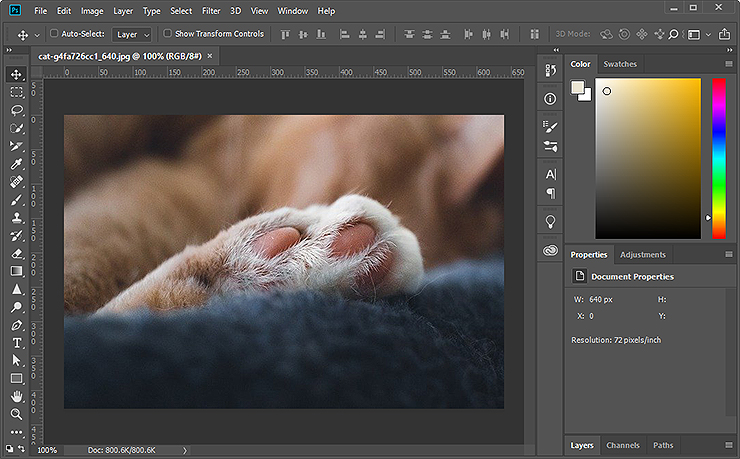This screenshot has height=459, width=740.
Task: Open the Auto-Select Layer dropdown
Action: 132,34
